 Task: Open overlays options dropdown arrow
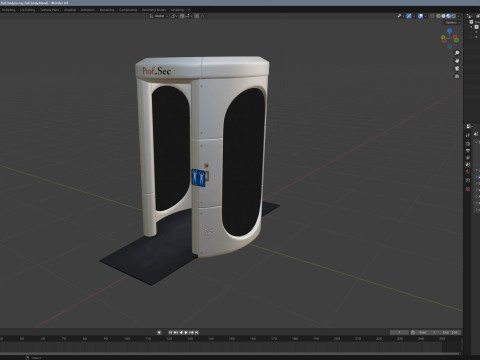coord(426,16)
